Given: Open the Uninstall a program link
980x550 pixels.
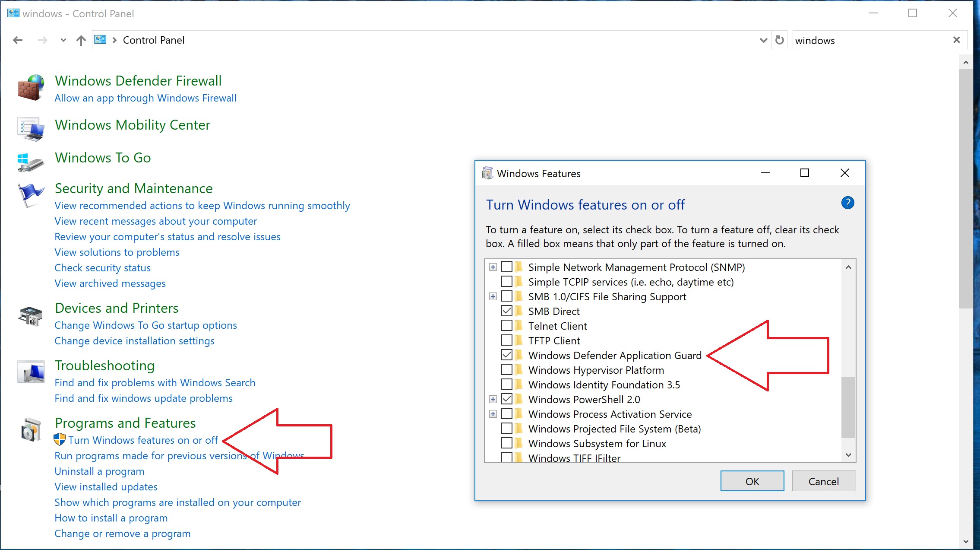Looking at the screenshot, I should tap(99, 471).
